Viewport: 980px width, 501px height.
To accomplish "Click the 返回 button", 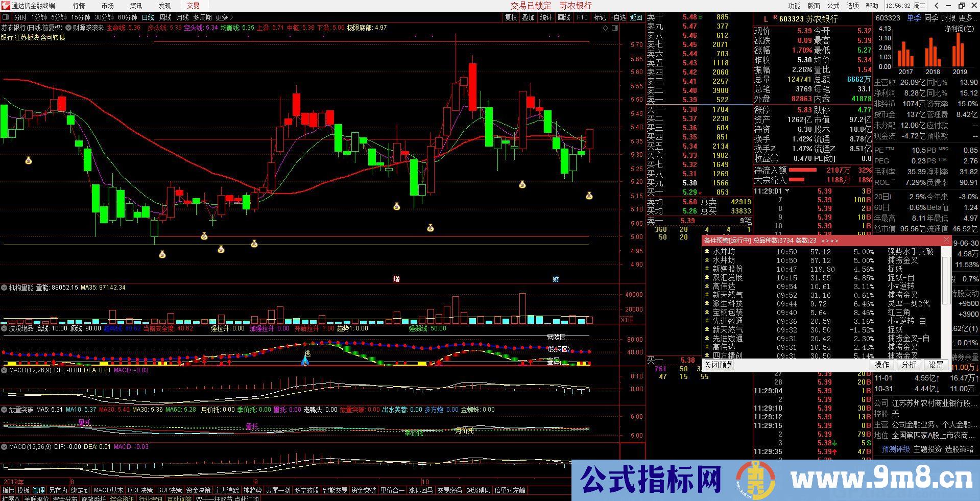I will (636, 17).
